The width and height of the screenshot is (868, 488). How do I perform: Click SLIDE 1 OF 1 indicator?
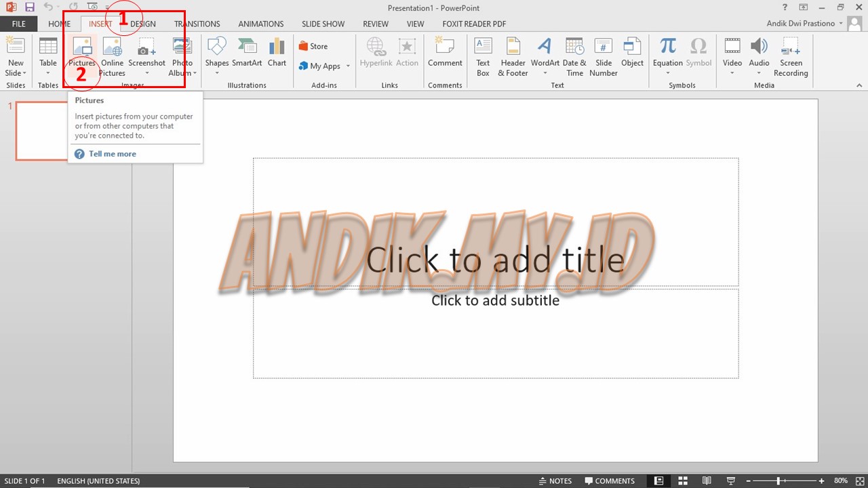tap(25, 481)
